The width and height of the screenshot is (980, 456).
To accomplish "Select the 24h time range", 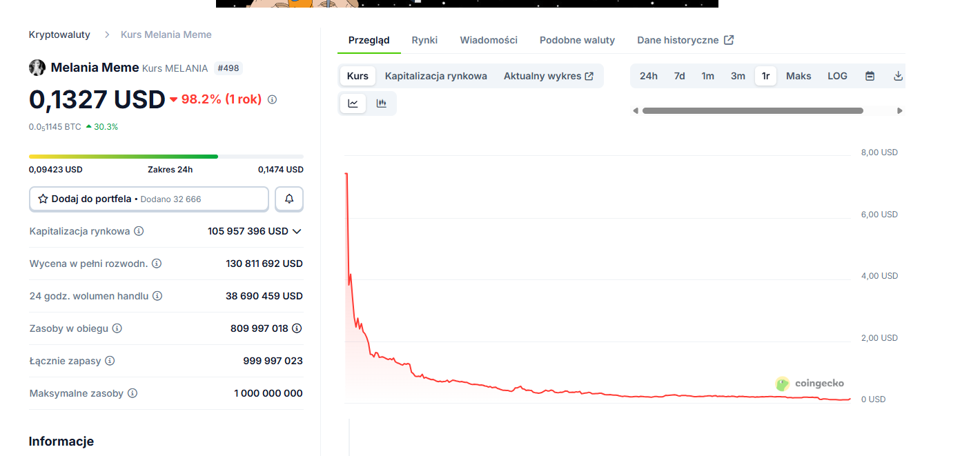I will tap(648, 76).
